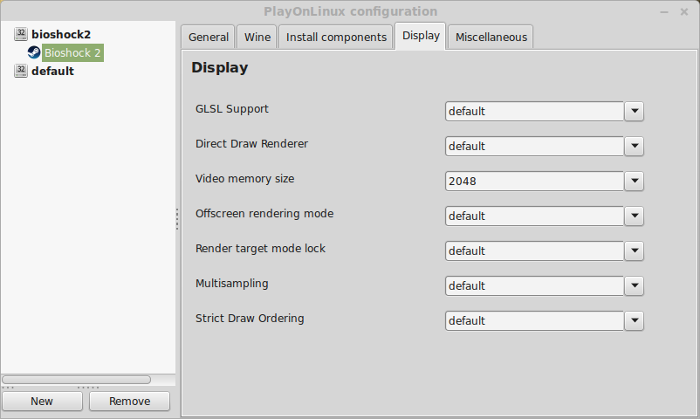Open the Install components tab
This screenshot has width=700, height=419.
point(336,37)
